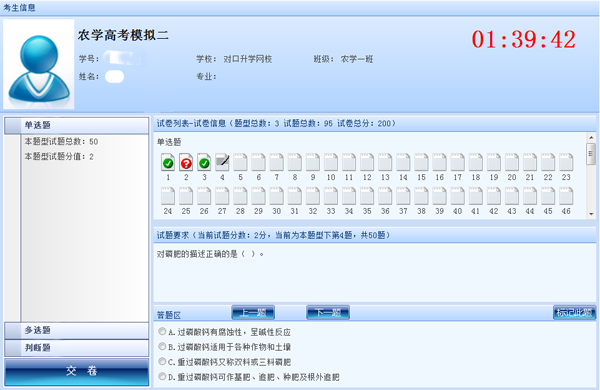The width and height of the screenshot is (600, 390).
Task: Jump to question 5 page icon
Action: pos(240,162)
